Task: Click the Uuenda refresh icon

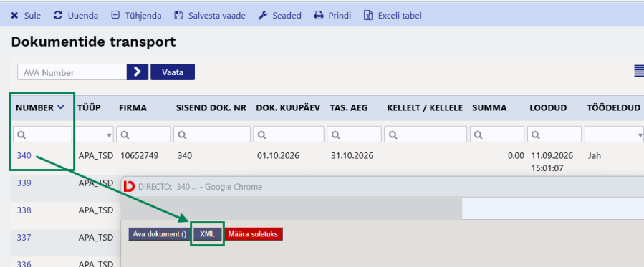Action: 58,16
